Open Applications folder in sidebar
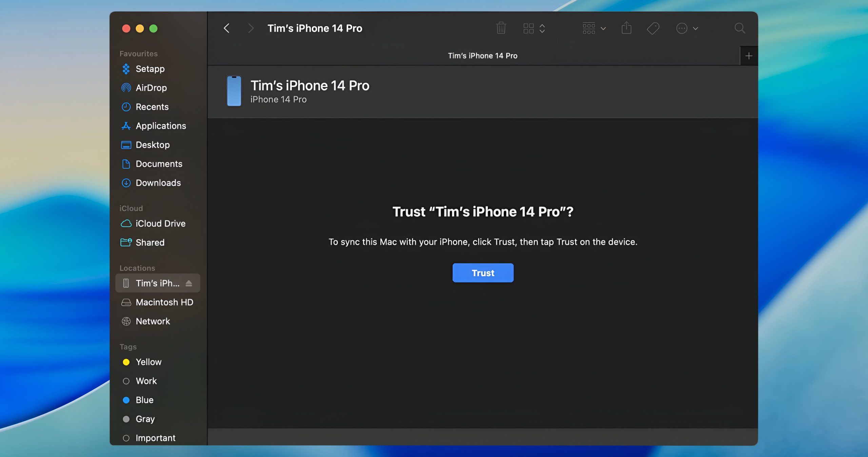 coord(158,126)
